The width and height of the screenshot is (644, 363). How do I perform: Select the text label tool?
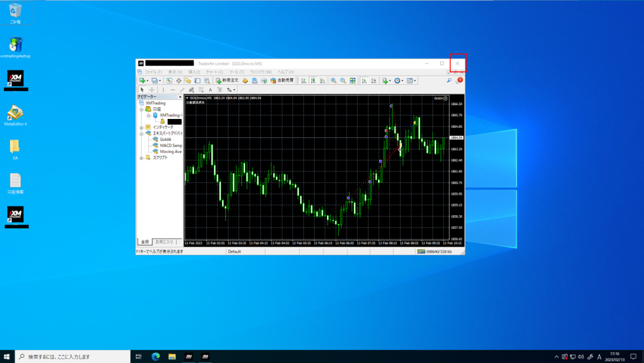click(x=219, y=90)
